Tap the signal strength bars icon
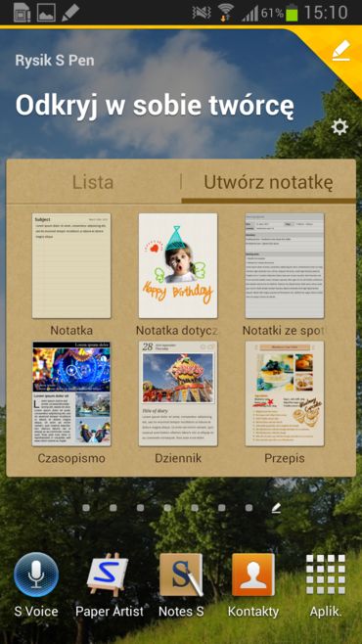362x644 pixels. (x=249, y=14)
